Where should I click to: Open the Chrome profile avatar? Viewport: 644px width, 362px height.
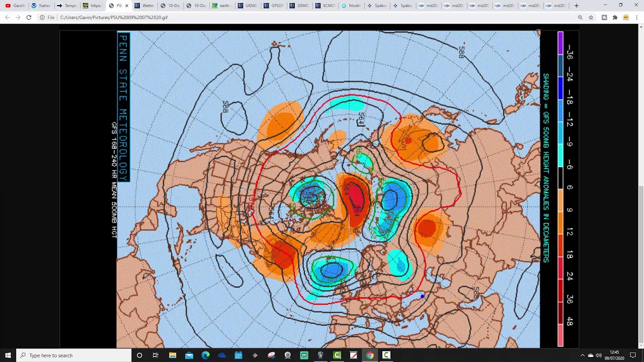coord(626,17)
